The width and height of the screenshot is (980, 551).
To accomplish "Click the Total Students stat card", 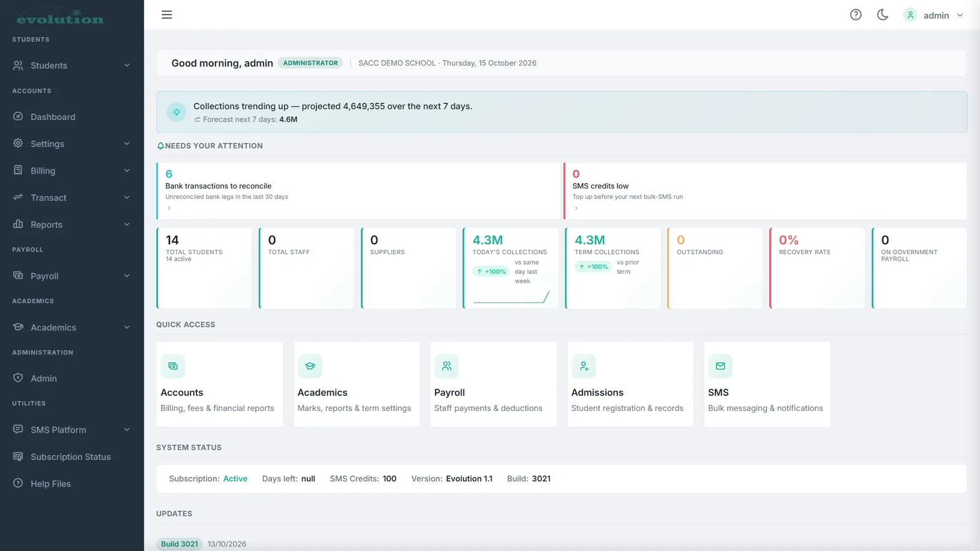I will coord(204,268).
